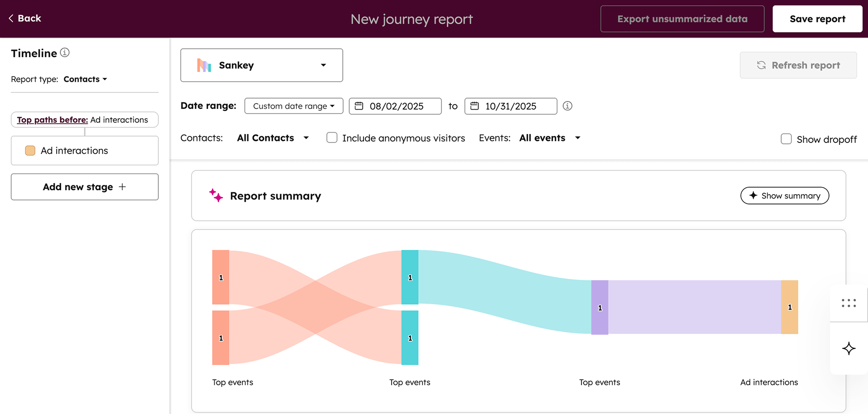The height and width of the screenshot is (414, 868).
Task: Open the Custom date range dropdown
Action: [294, 106]
